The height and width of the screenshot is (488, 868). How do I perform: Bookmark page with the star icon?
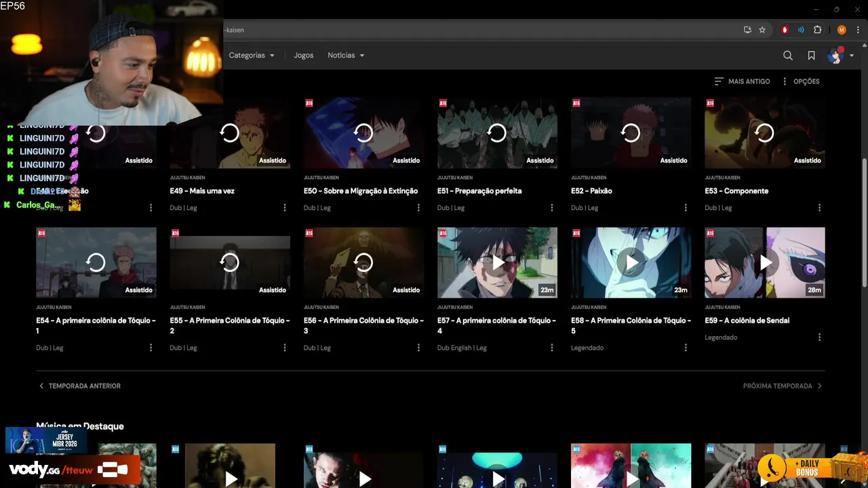coord(762,30)
